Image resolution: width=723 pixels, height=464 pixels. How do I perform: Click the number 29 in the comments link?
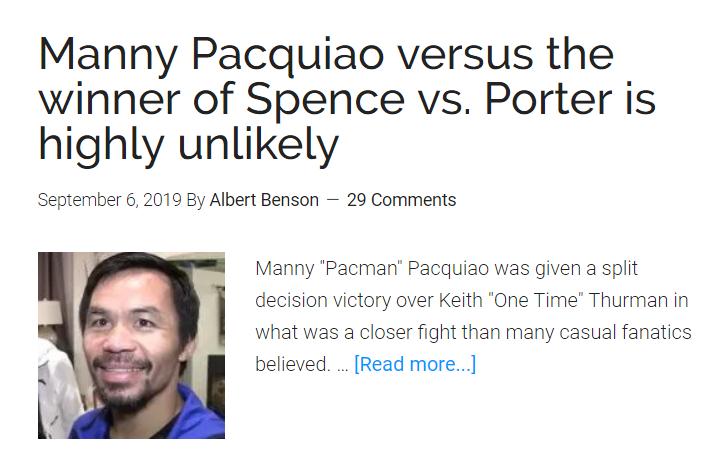click(x=356, y=200)
